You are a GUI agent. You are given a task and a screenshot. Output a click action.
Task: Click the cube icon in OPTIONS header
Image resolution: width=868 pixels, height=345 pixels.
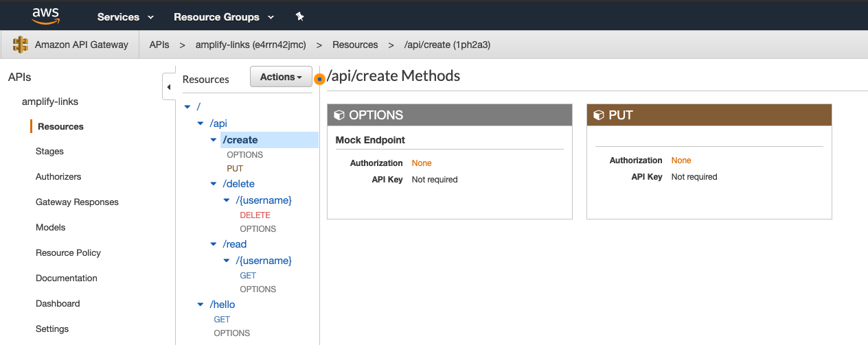point(339,115)
